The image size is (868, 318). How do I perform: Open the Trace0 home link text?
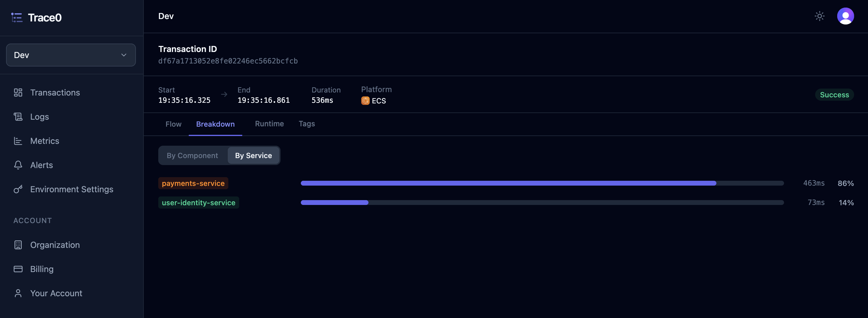44,18
